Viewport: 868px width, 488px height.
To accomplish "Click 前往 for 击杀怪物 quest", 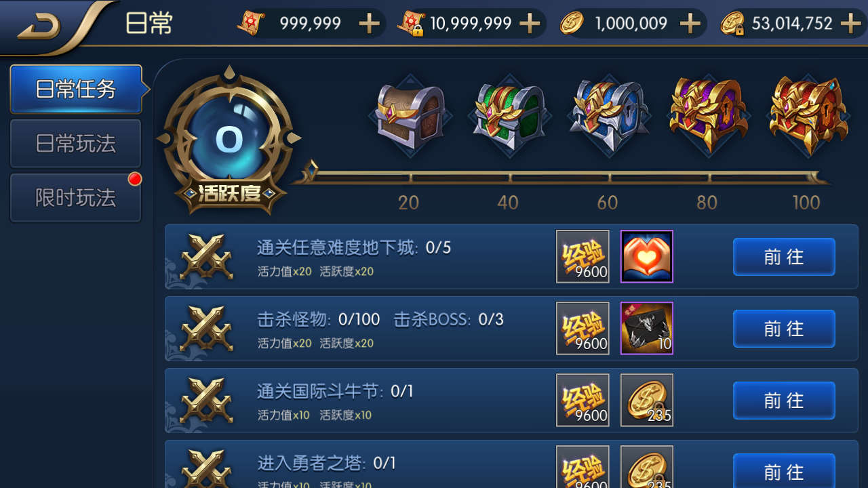I will pos(784,329).
